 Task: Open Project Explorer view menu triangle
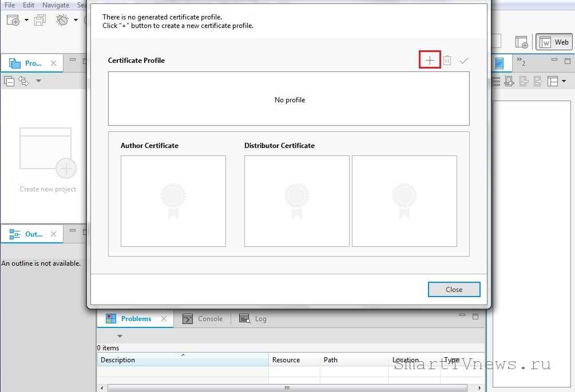pyautogui.click(x=38, y=81)
